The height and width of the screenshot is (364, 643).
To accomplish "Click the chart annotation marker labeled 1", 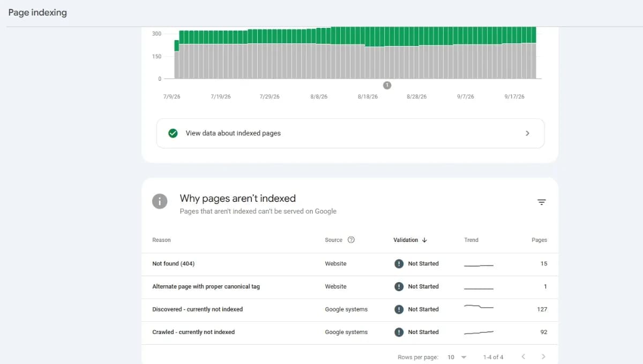I will click(x=387, y=85).
